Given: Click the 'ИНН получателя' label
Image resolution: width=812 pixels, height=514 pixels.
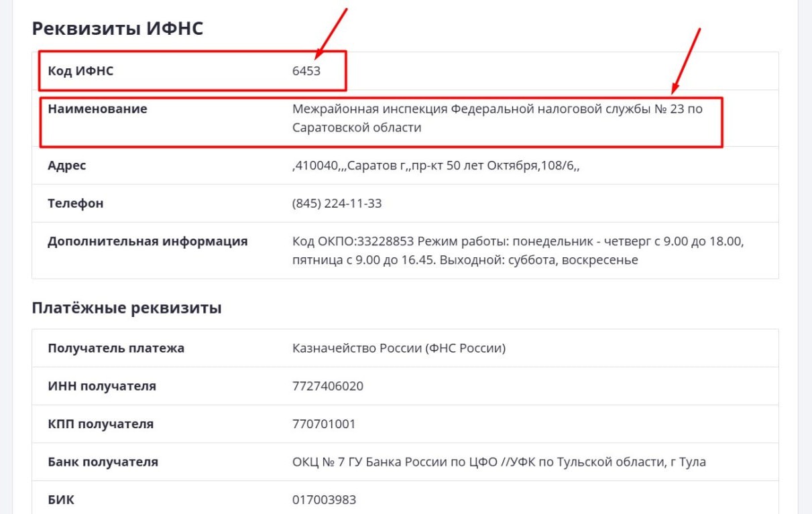Looking at the screenshot, I should click(x=102, y=386).
